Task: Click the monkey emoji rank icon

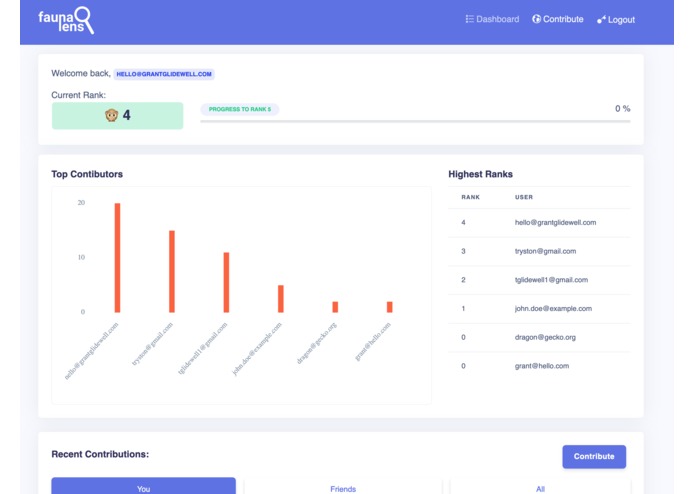Action: click(111, 115)
